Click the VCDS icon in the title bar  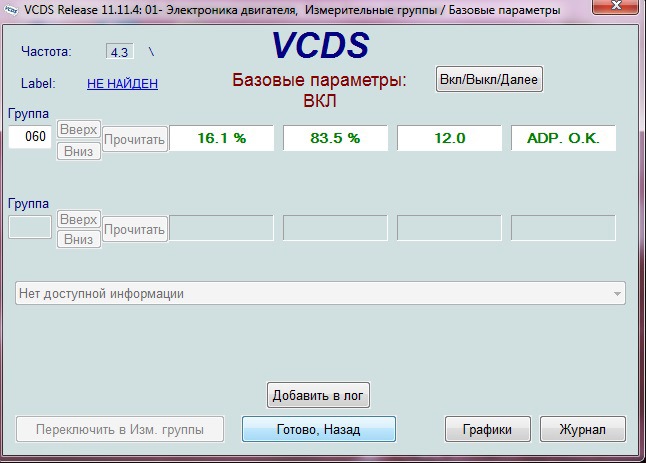coord(11,10)
